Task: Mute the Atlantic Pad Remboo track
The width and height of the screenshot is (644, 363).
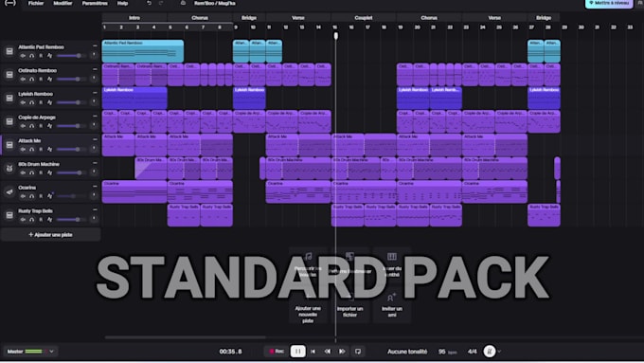Action: point(23,56)
